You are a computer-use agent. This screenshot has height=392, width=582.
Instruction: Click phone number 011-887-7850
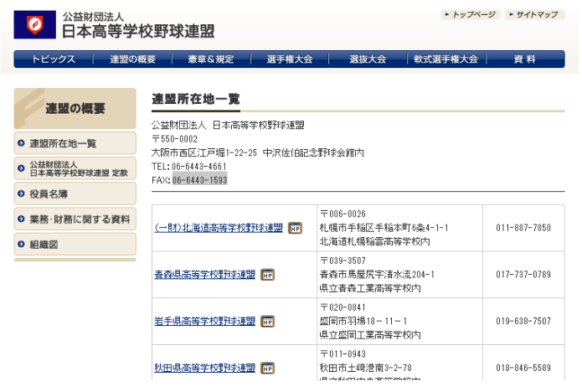(523, 228)
